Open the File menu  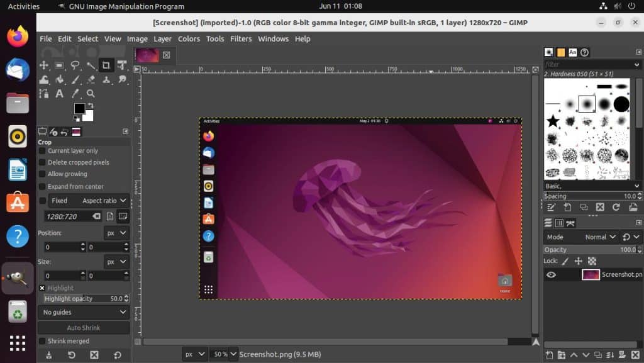pos(45,39)
